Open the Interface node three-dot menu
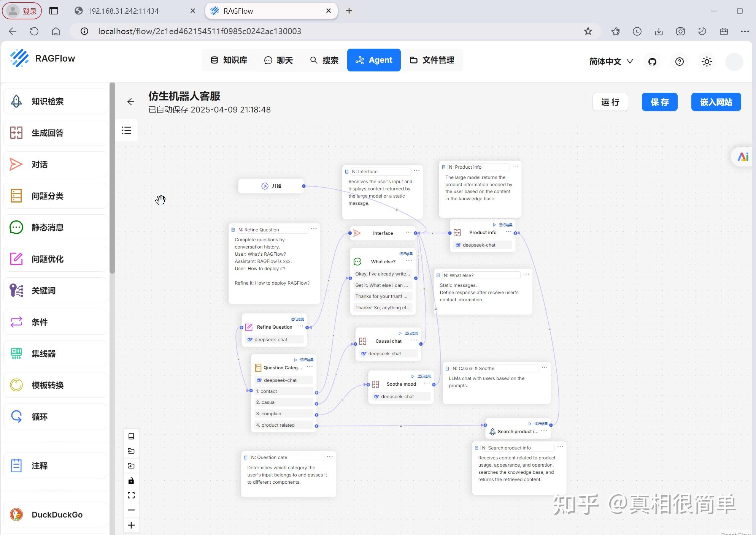 pyautogui.click(x=408, y=232)
